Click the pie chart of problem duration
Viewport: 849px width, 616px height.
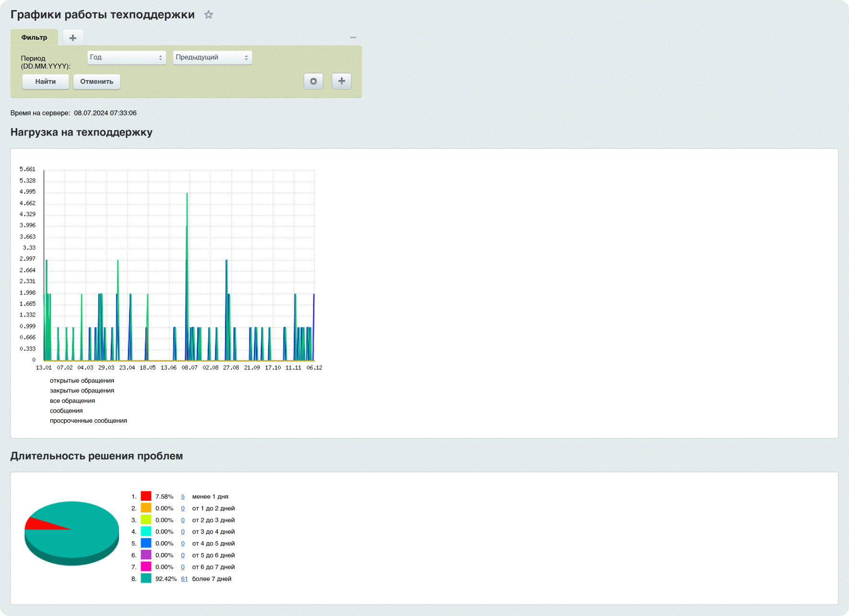72,533
